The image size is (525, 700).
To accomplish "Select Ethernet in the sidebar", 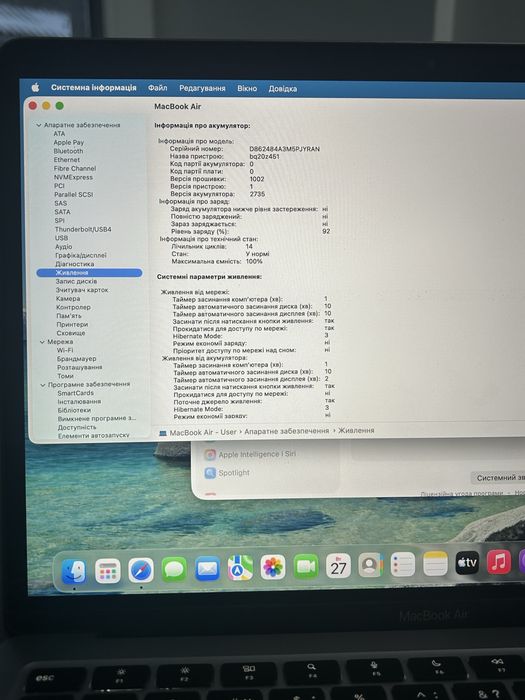I will 67,159.
